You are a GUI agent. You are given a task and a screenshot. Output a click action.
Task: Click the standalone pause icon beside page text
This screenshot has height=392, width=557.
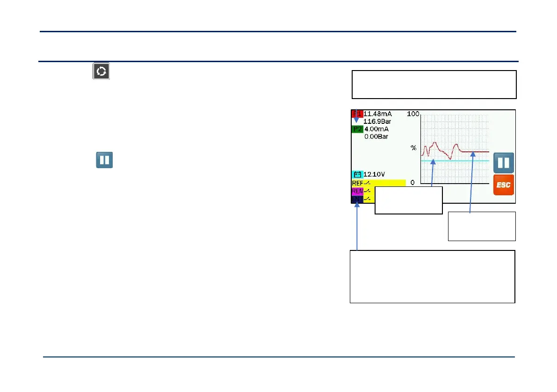click(104, 160)
